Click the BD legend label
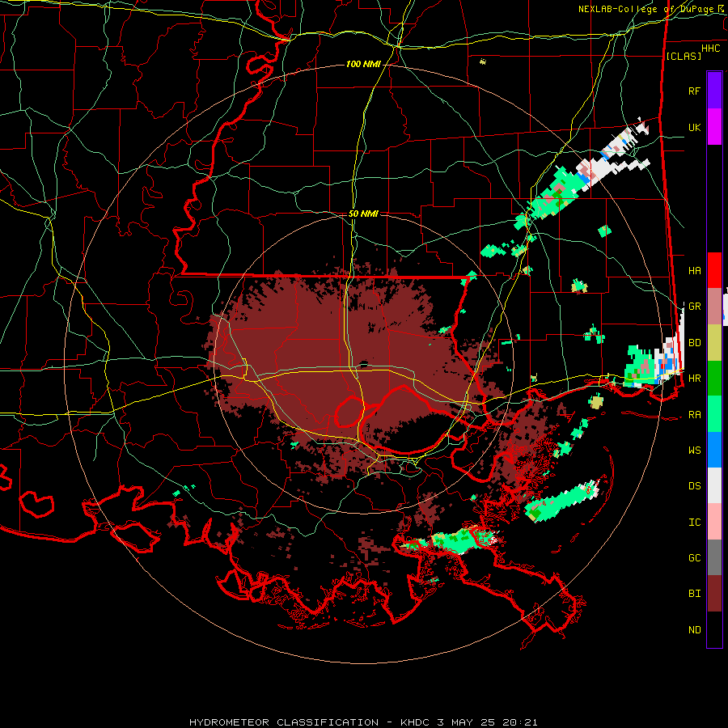The height and width of the screenshot is (728, 728). [x=694, y=343]
